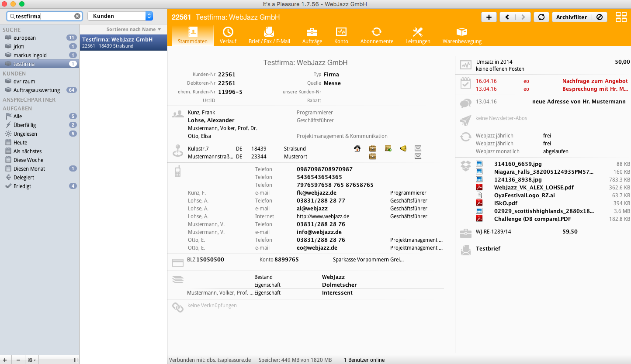This screenshot has height=364, width=631.
Task: Click the briefcase icon in the Külpstr.7 row
Action: (x=373, y=148)
